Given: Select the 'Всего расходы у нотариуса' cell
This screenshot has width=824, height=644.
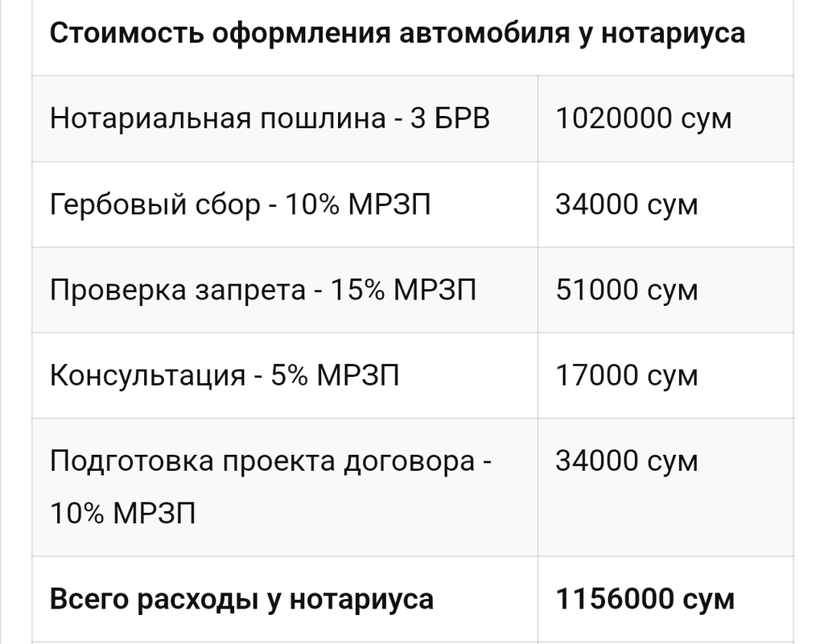Looking at the screenshot, I should (241, 599).
